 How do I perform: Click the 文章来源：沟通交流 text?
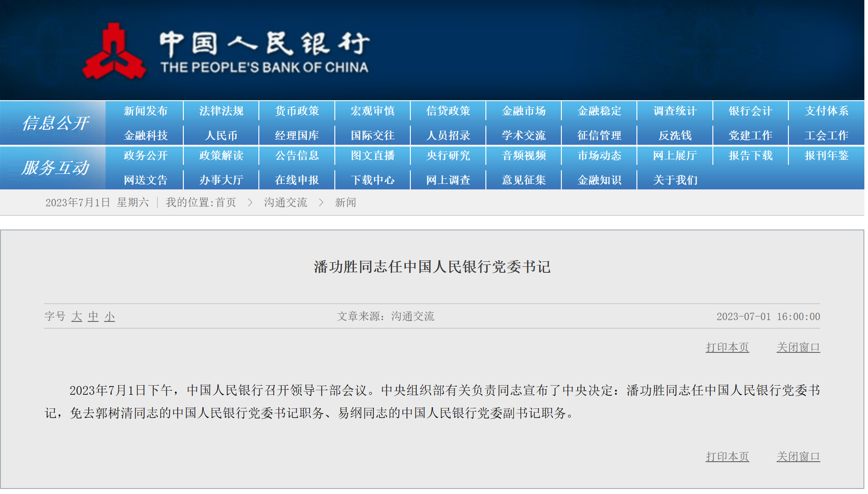[385, 316]
